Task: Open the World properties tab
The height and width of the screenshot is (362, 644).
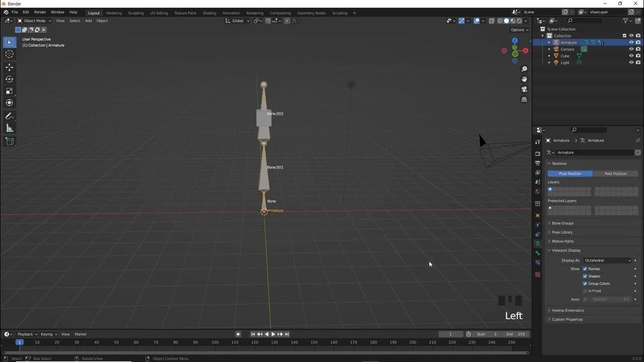Action: pos(538,191)
